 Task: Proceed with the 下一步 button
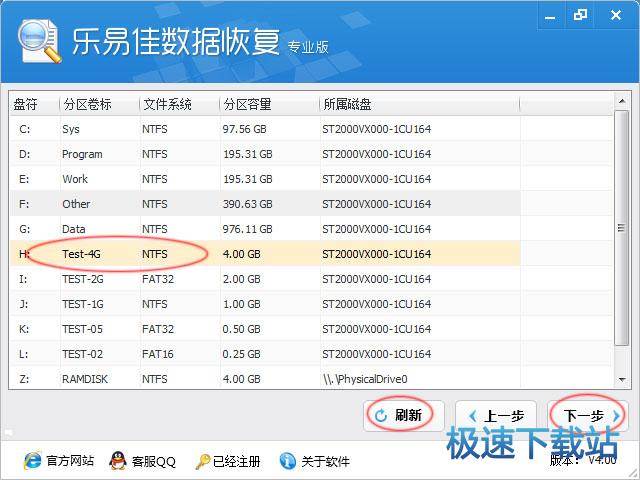pos(588,416)
